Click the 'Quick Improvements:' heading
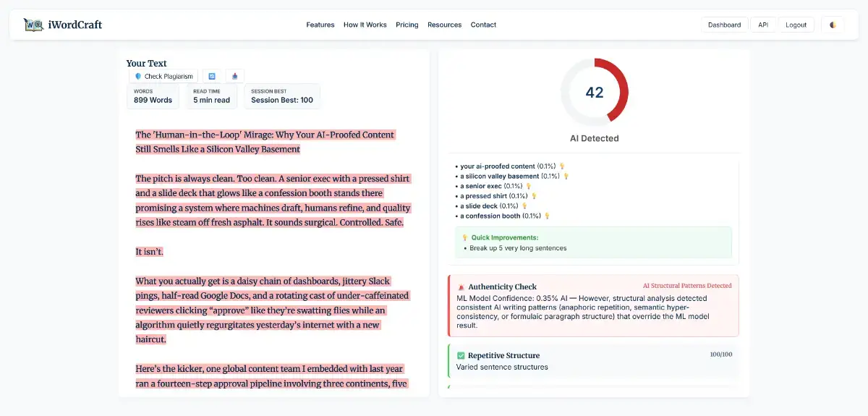The image size is (868, 416). coord(505,237)
